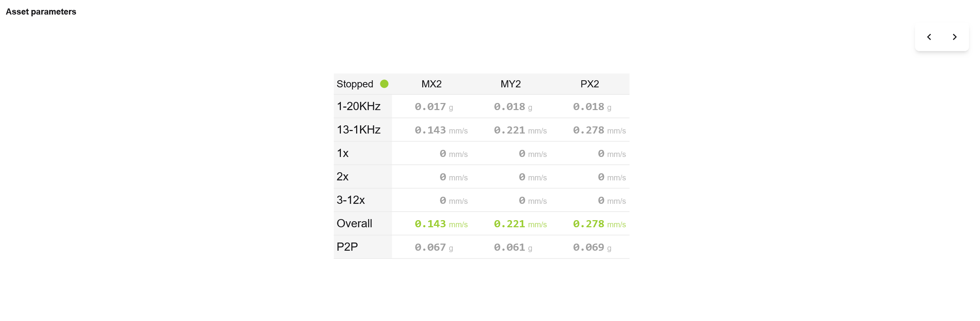
Task: Click the previous arrow chevron
Action: coord(929,37)
